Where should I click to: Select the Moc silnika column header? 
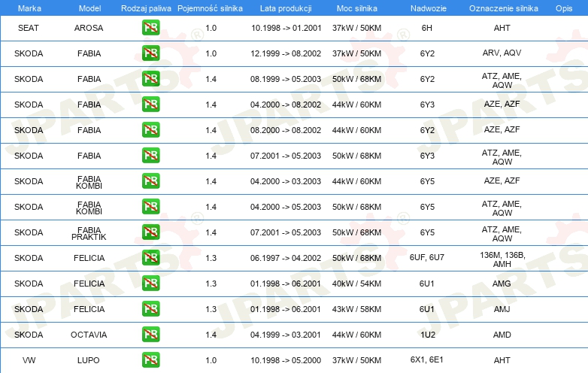(x=356, y=8)
